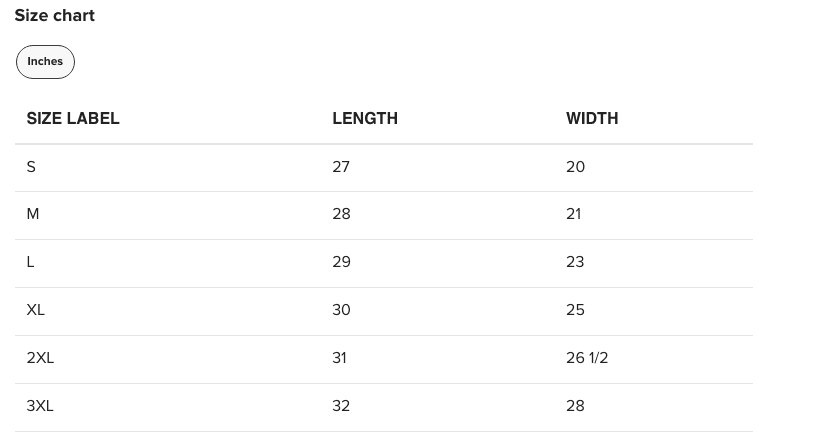Click the length value 32 for 3XL
The width and height of the screenshot is (820, 447).
click(x=341, y=406)
